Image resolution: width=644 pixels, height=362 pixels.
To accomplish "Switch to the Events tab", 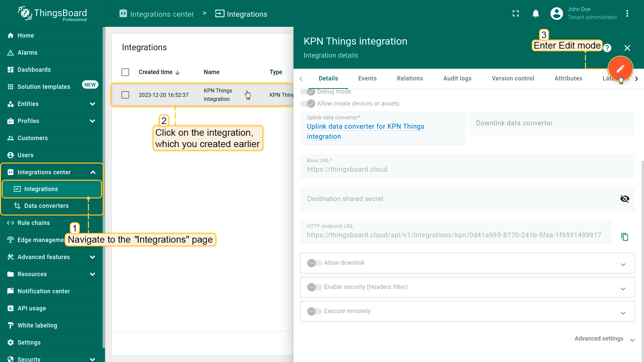I will tap(367, 78).
